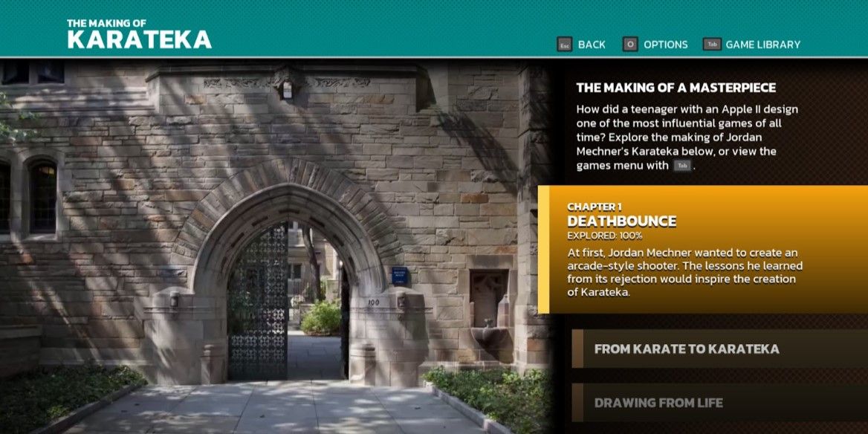Click the 'CHAPTER 1' label

[594, 207]
